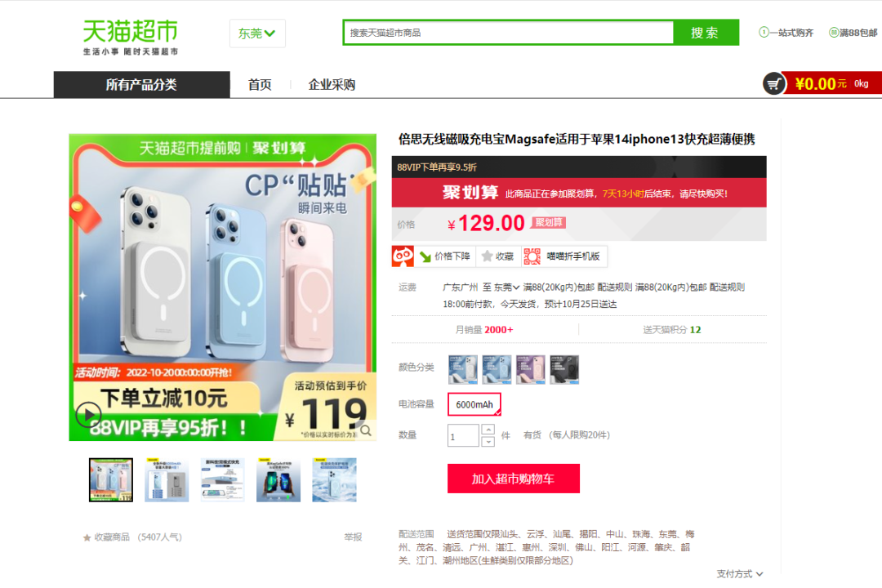Expand the 支付方式 payment methods section
The width and height of the screenshot is (882, 588).
(740, 574)
